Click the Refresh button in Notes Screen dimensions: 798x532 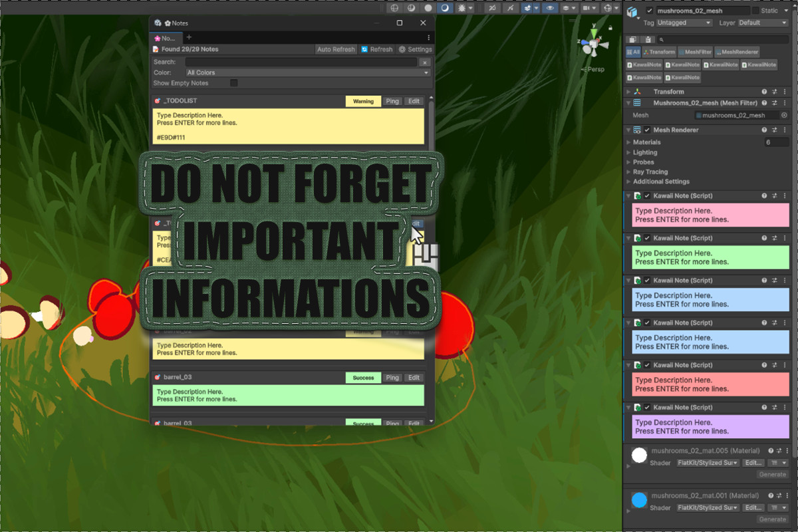[x=377, y=49]
